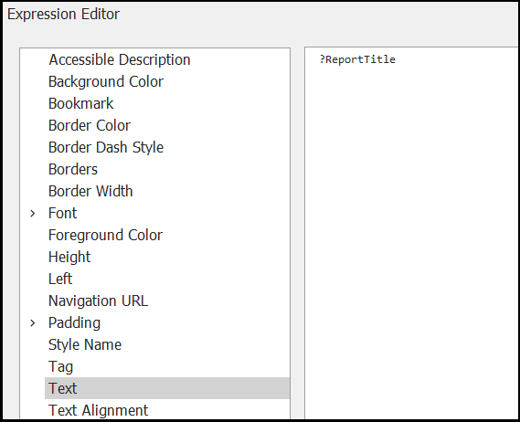Select the Borders property
This screenshot has width=520, height=422.
click(73, 169)
